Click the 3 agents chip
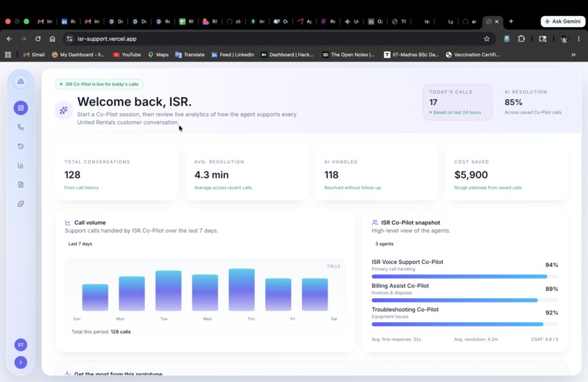The width and height of the screenshot is (588, 382). pos(384,243)
